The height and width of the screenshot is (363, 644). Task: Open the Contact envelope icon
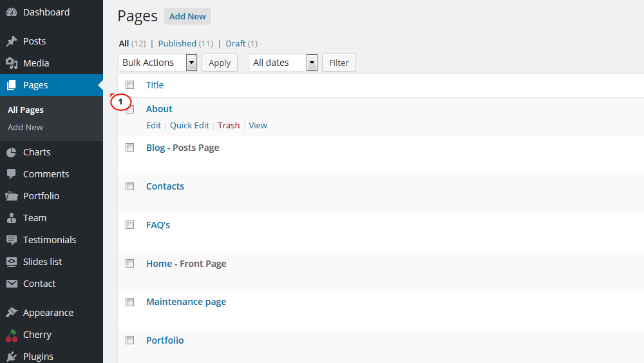click(12, 284)
